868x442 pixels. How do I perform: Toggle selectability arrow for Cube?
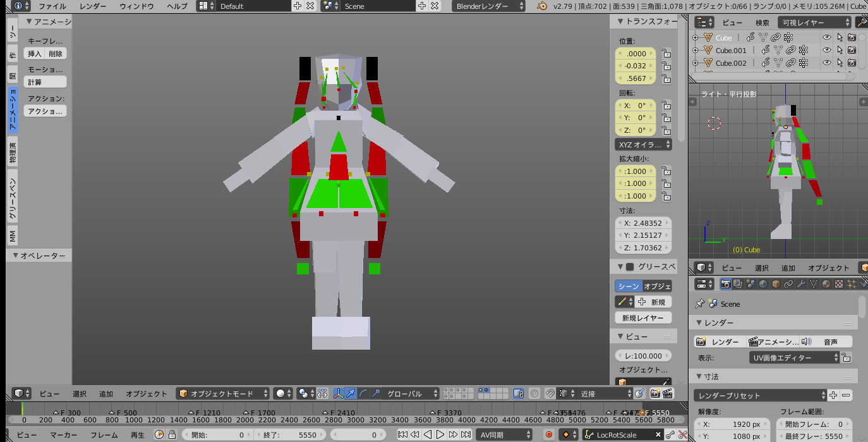pyautogui.click(x=840, y=37)
